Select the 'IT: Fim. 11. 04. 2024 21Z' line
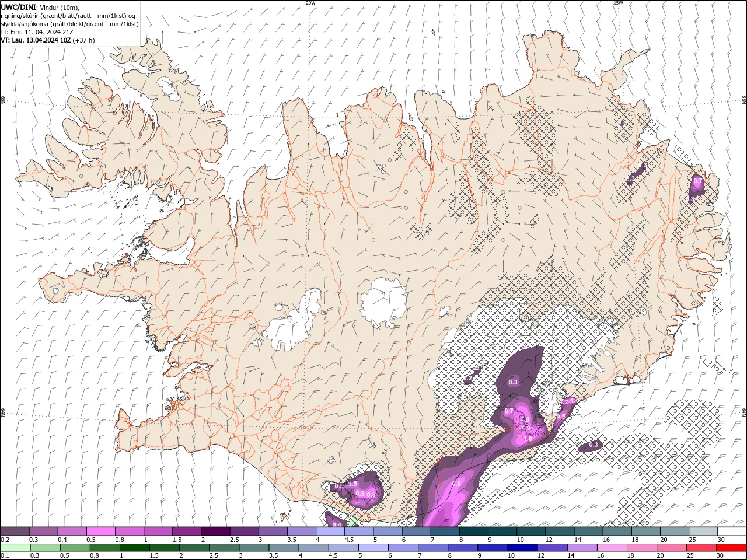The image size is (747, 560). pos(37,32)
